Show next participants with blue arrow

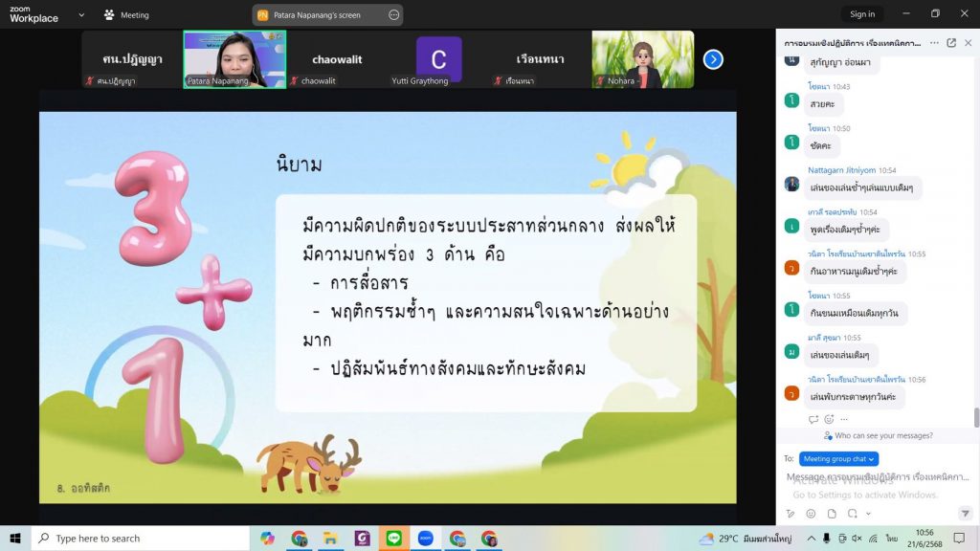pos(713,59)
